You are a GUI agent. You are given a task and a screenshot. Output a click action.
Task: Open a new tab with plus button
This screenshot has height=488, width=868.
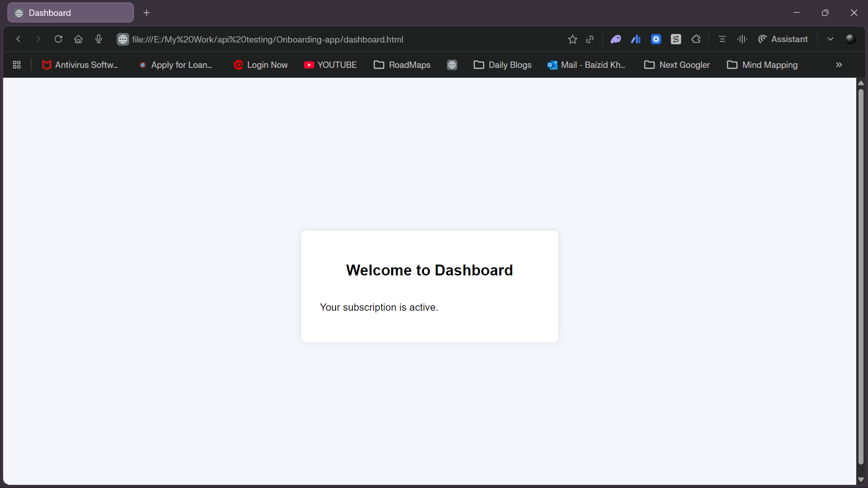(x=147, y=13)
